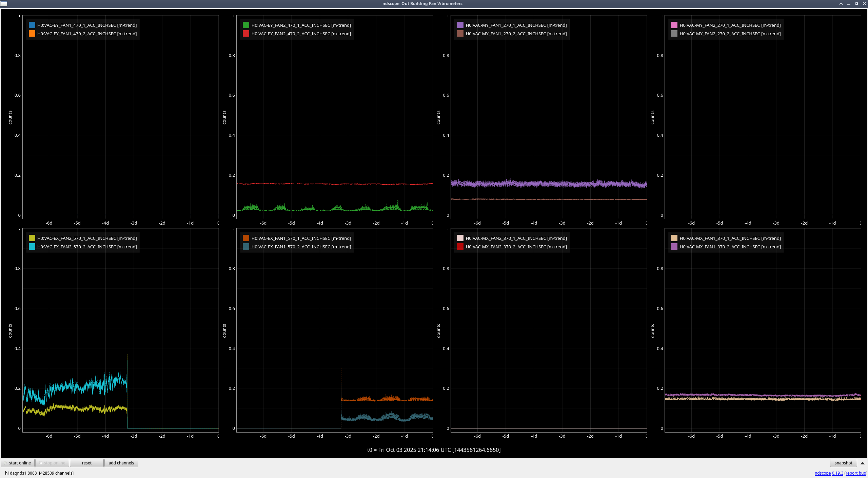Select the MX_FAN2_370_2 legend label
868x478 pixels.
(x=516, y=247)
